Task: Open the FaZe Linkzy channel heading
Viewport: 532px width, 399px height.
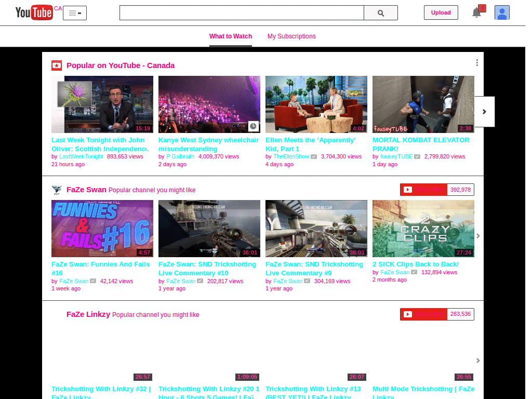Action: tap(88, 314)
